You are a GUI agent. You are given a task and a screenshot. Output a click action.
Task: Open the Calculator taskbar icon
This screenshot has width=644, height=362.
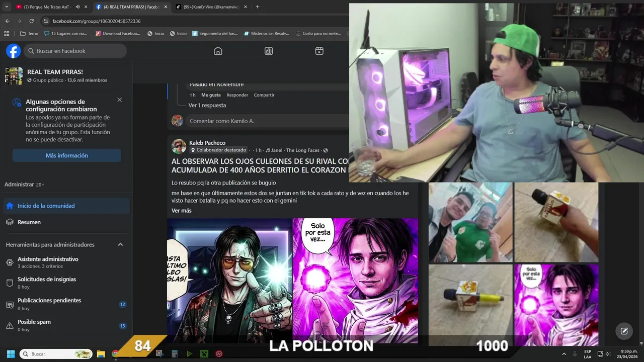[175, 354]
